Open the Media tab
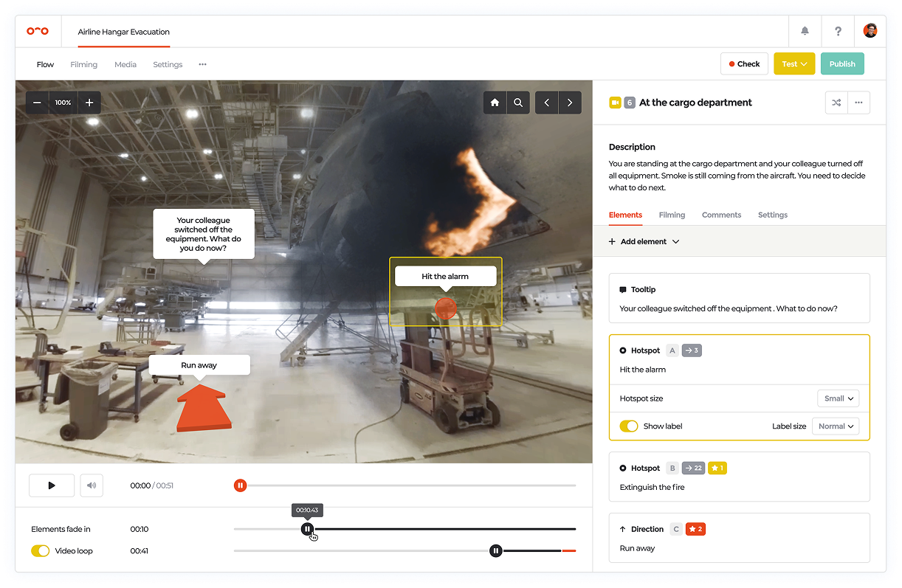 coord(125,64)
